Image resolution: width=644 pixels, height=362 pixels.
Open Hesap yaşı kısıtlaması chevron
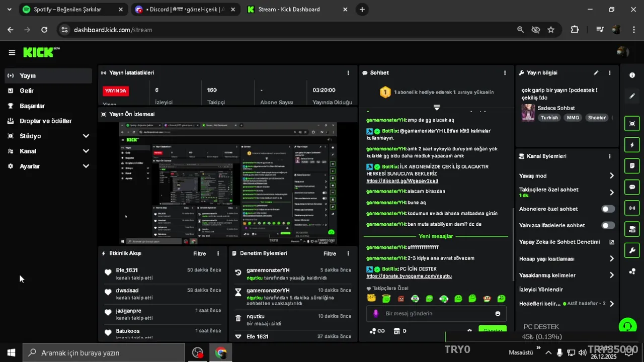(x=611, y=259)
